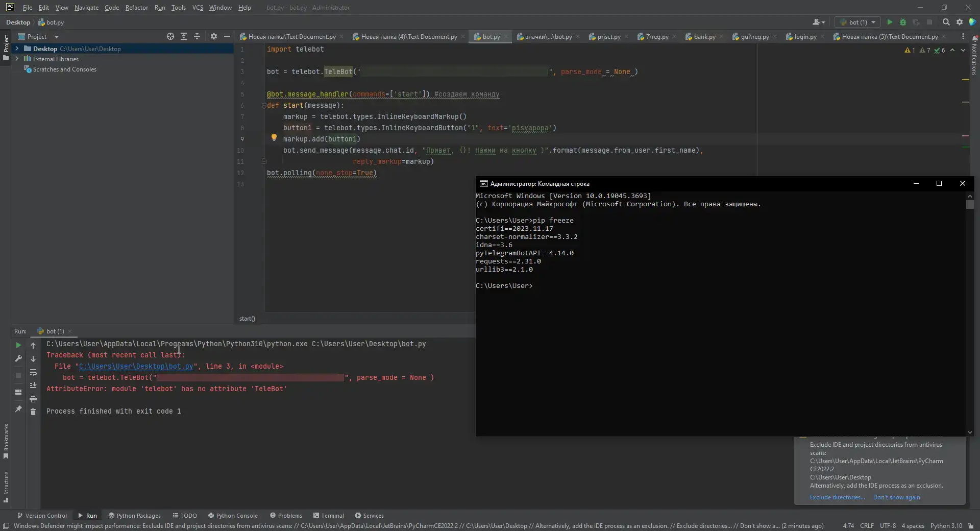Expand the External Libraries tree node
980x531 pixels.
(17, 59)
